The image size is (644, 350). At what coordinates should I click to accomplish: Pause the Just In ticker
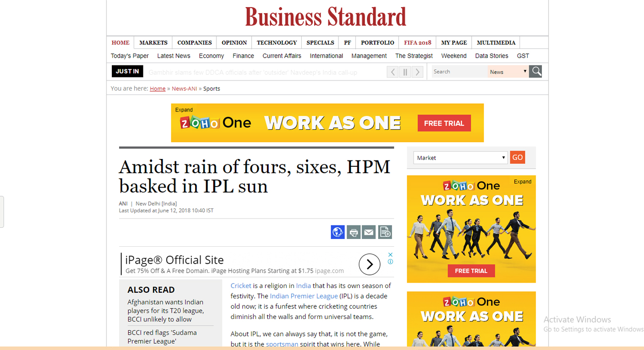405,72
